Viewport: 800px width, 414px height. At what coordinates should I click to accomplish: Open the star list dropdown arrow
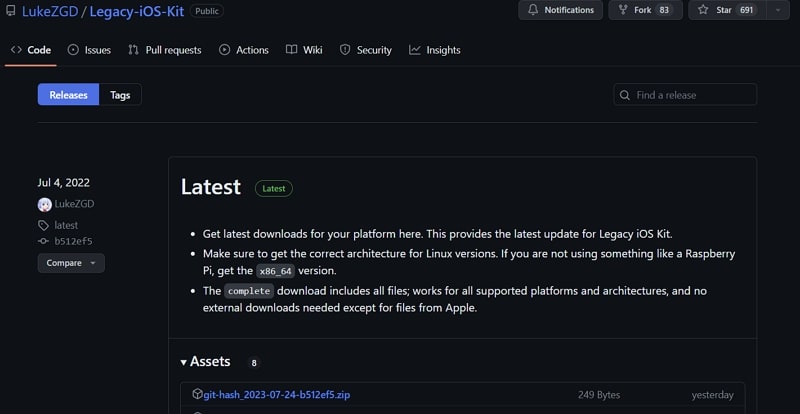pos(778,10)
